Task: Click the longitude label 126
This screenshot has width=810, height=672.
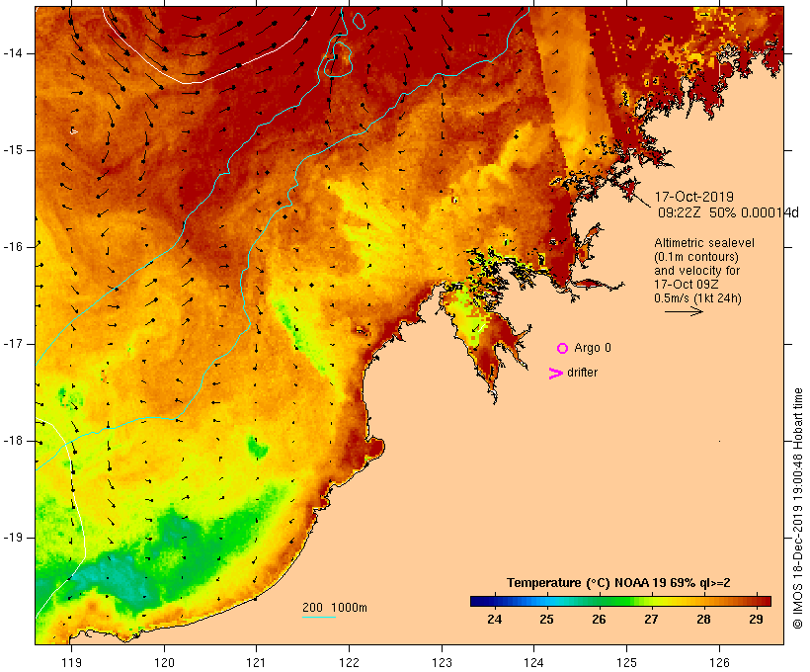Action: click(719, 662)
